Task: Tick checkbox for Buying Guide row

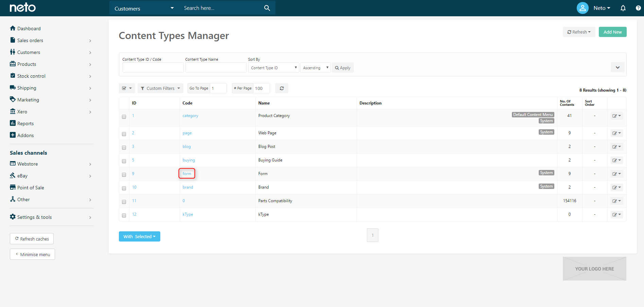Action: click(124, 161)
